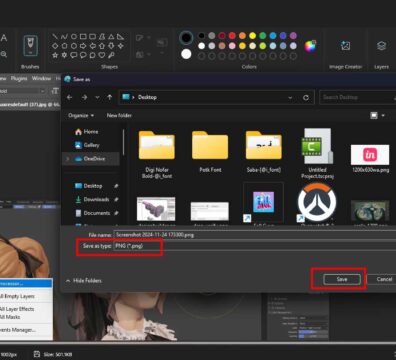The width and height of the screenshot is (396, 360).
Task: Pick the red color swatch
Action: point(232,36)
